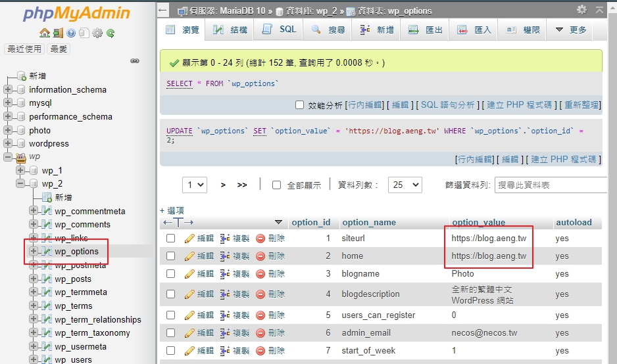Open the page number dropdown
The height and width of the screenshot is (364, 617).
[195, 185]
